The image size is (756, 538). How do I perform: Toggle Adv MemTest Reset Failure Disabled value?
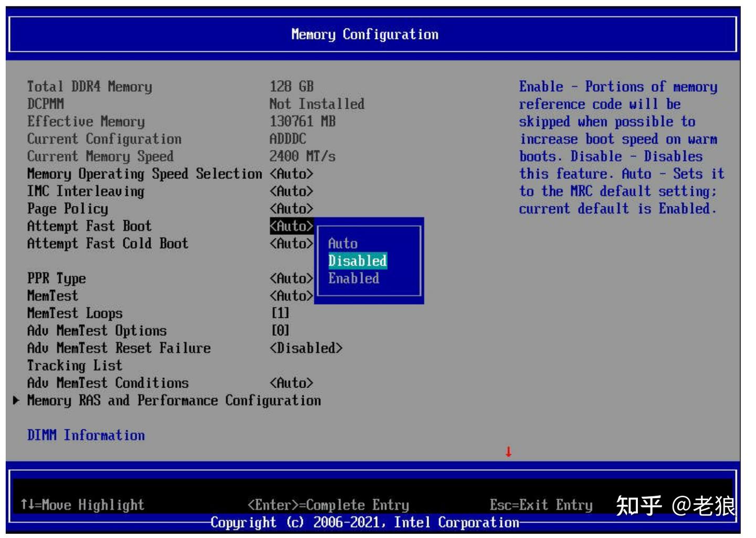click(x=306, y=348)
